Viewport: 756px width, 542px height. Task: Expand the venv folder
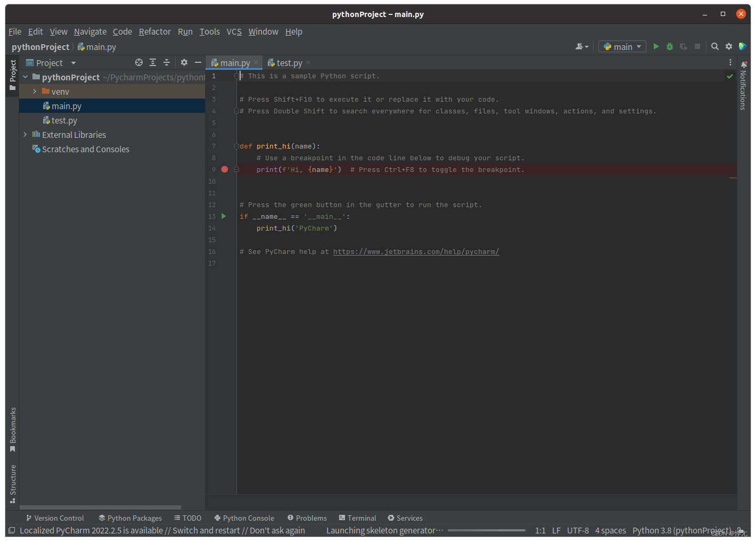35,92
